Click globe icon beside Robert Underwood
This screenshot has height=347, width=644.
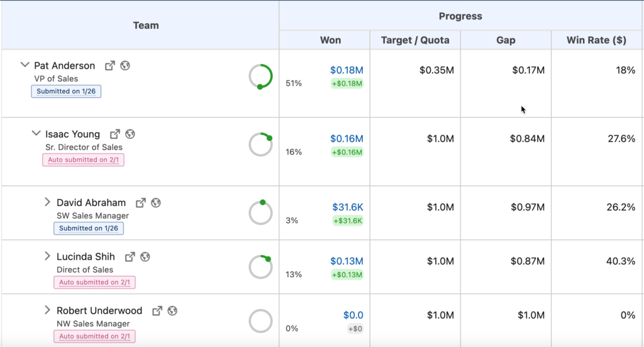click(x=172, y=311)
